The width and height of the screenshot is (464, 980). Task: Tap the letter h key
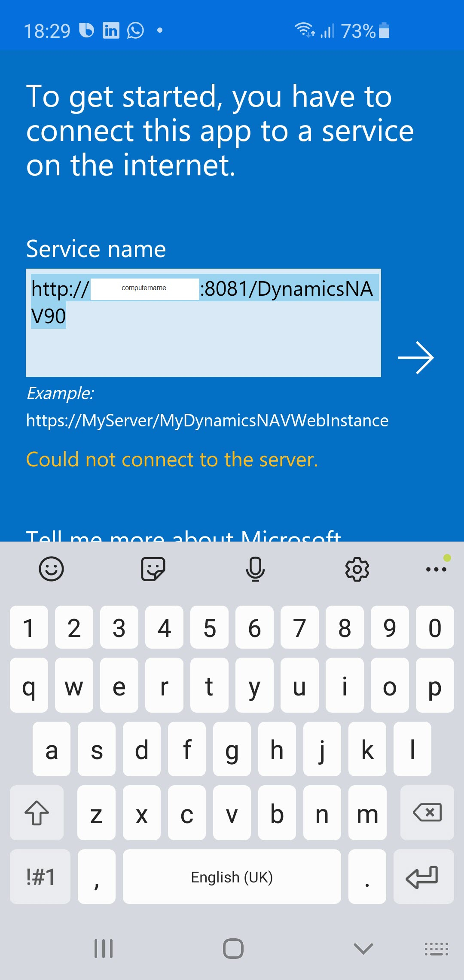tap(277, 749)
